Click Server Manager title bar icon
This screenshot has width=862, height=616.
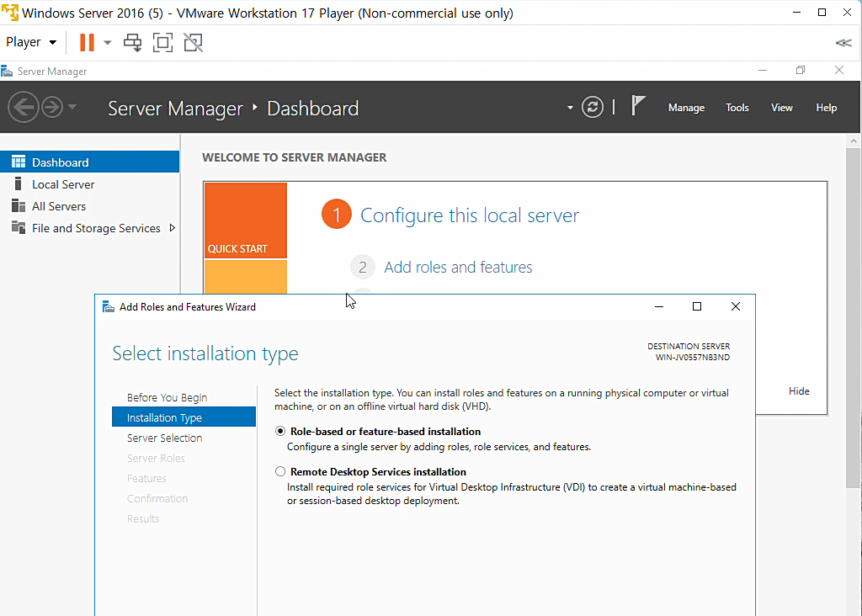(7, 71)
